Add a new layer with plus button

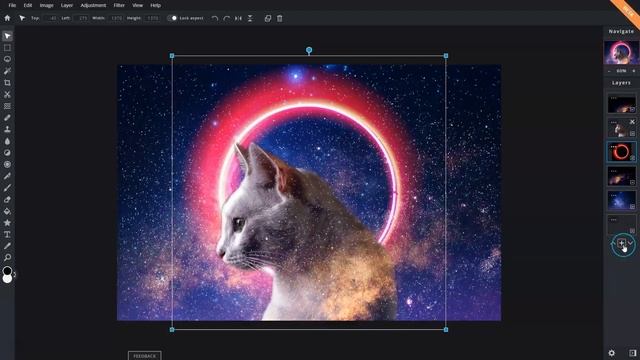pyautogui.click(x=621, y=243)
